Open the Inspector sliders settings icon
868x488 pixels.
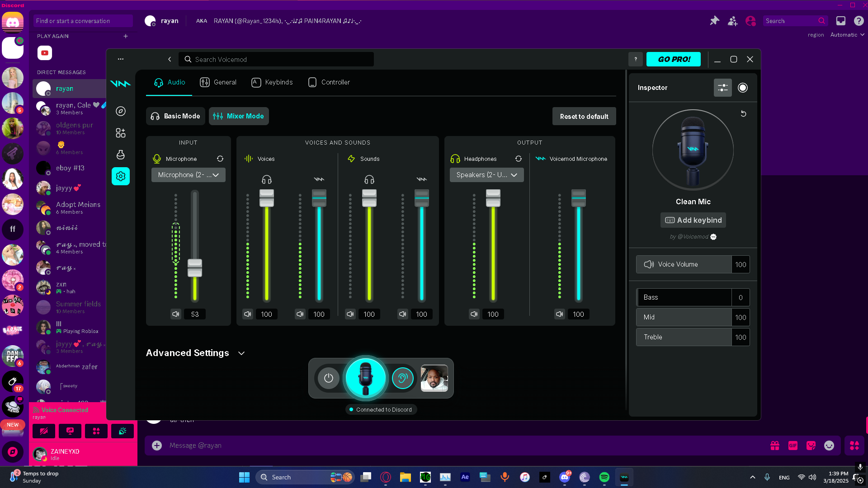pyautogui.click(x=722, y=88)
